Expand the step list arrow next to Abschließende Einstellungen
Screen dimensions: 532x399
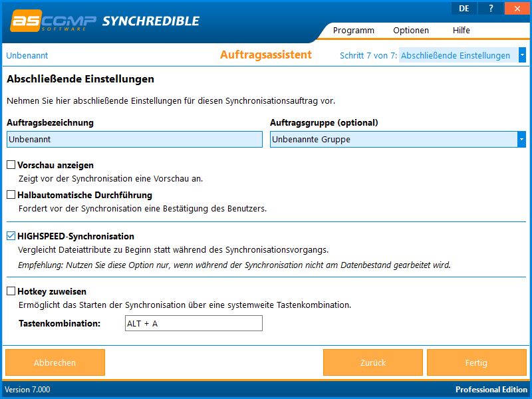(522, 55)
